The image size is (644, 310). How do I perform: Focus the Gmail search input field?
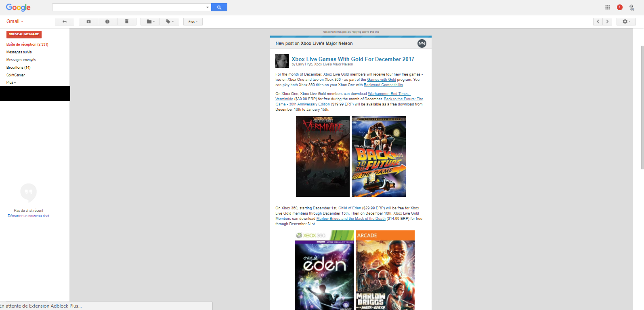click(129, 7)
